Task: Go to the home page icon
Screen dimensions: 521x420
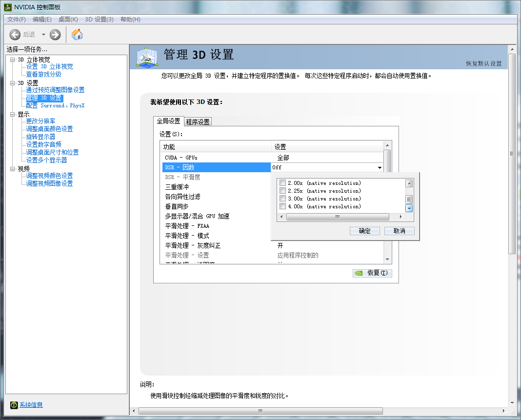Action: click(x=77, y=34)
